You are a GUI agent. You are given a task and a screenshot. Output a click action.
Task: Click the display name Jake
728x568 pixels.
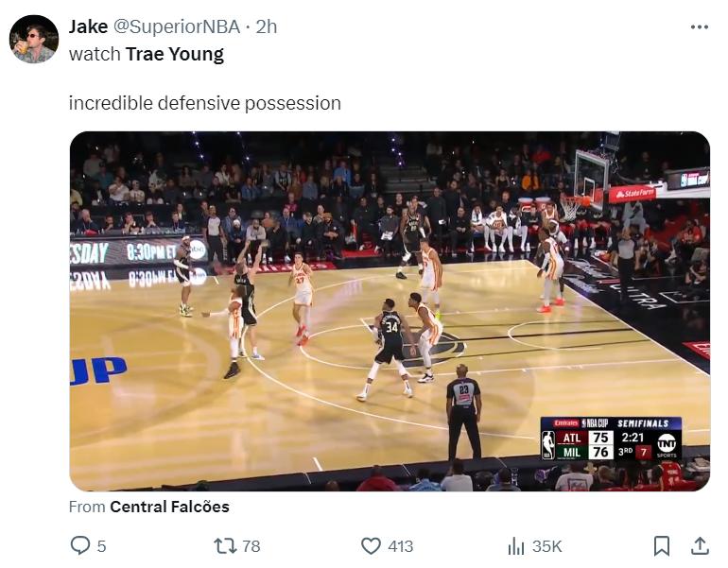click(88, 26)
